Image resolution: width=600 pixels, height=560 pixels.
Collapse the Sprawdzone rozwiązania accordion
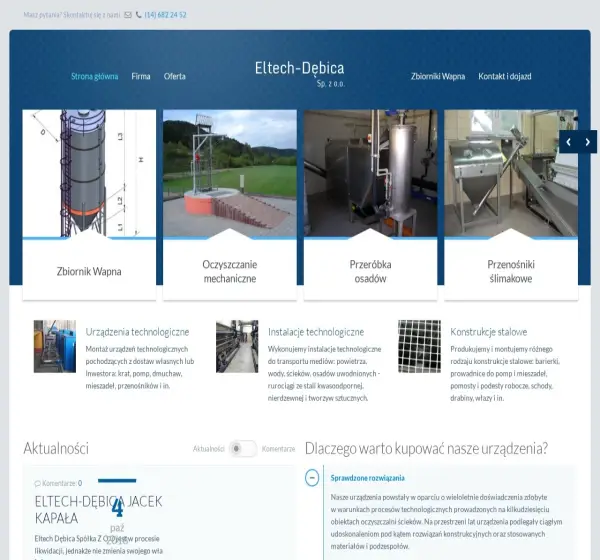312,478
